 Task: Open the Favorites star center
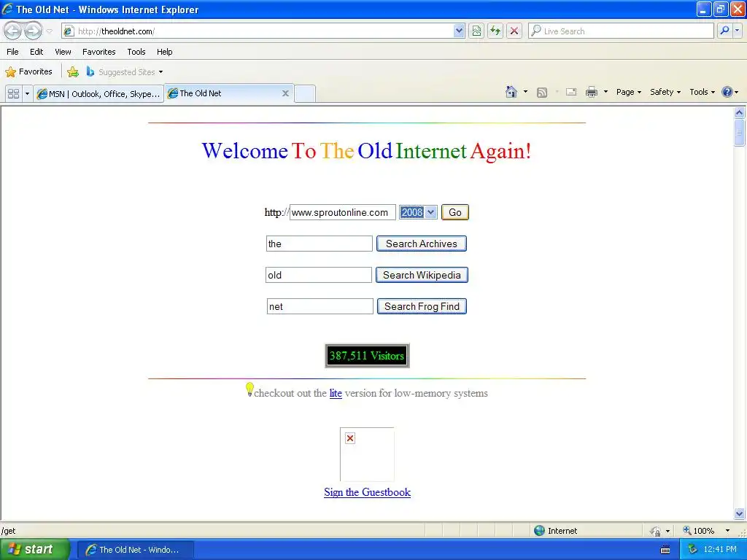[x=28, y=72]
